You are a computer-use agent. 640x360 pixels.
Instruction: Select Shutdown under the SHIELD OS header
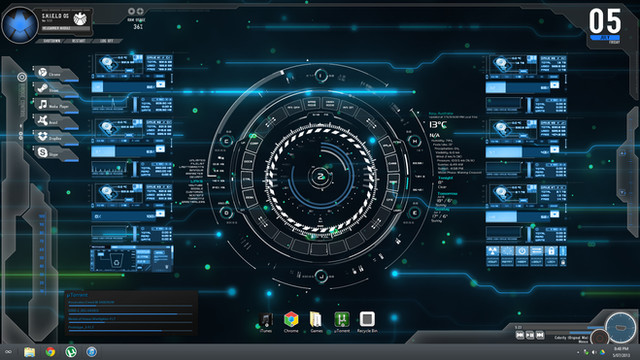click(x=52, y=41)
